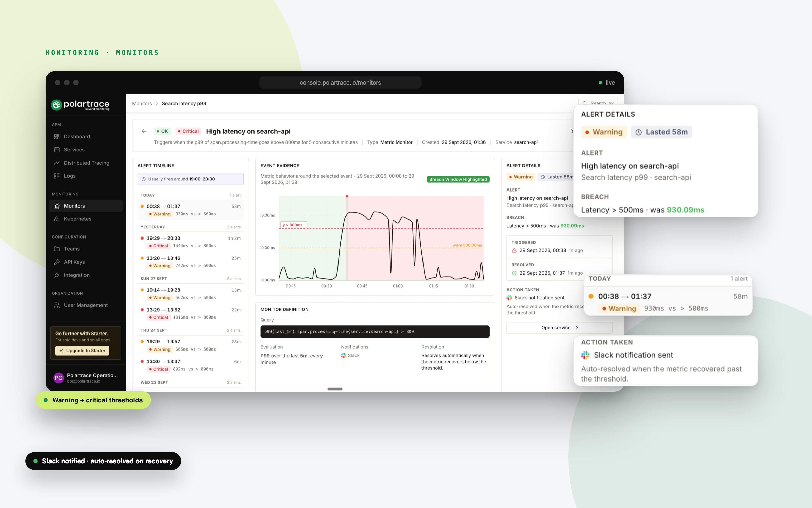
Task: Click the back arrow beside the OK badge
Action: (x=144, y=131)
